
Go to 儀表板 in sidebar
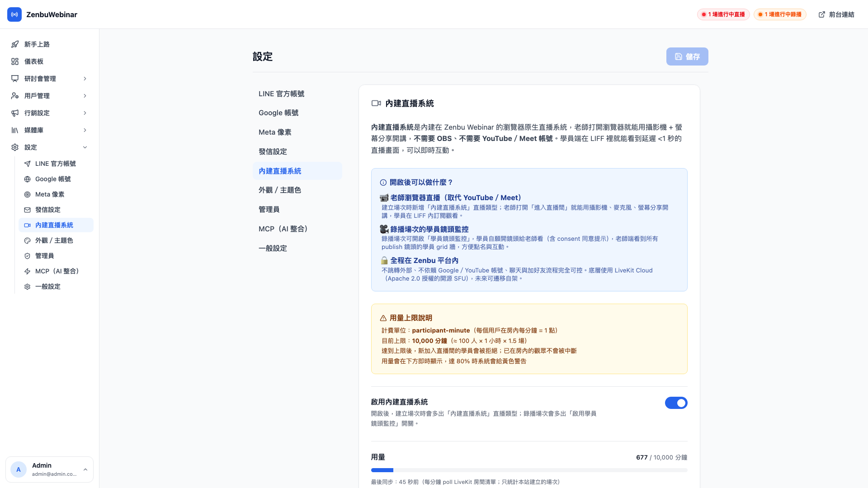point(50,61)
